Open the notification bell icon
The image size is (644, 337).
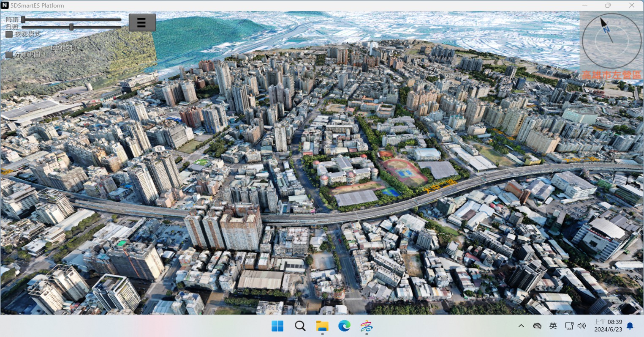[x=630, y=326]
